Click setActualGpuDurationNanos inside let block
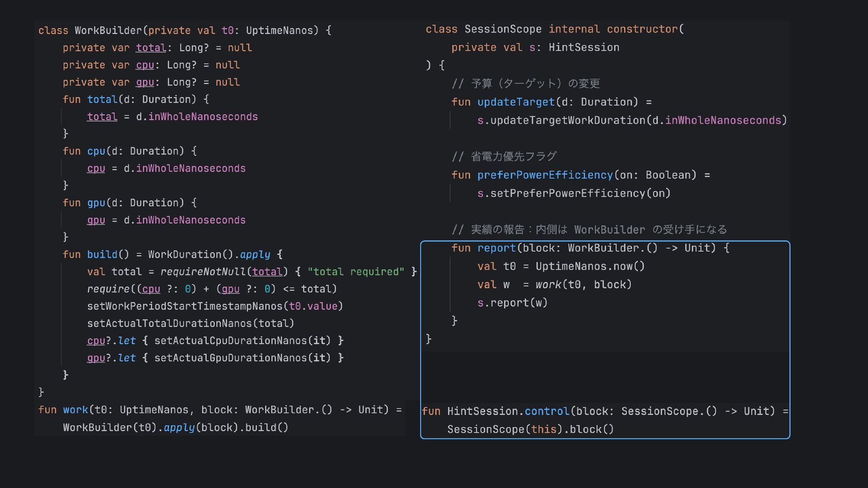The image size is (868, 488). pyautogui.click(x=231, y=358)
